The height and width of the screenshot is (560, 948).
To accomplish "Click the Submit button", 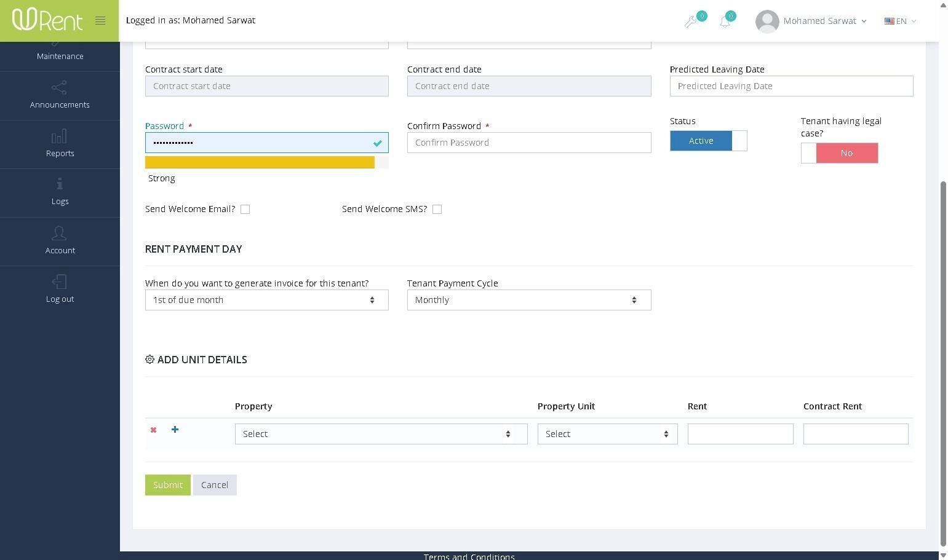I will [x=168, y=485].
